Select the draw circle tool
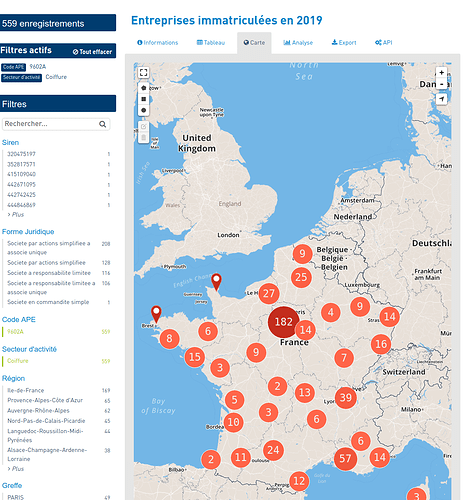Image resolution: width=463 pixels, height=500 pixels. 143,110
